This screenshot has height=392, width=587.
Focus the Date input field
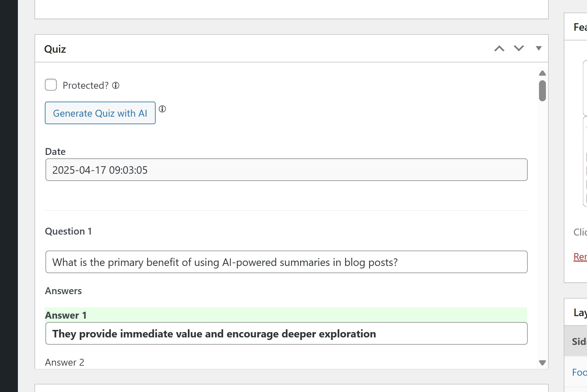(286, 170)
